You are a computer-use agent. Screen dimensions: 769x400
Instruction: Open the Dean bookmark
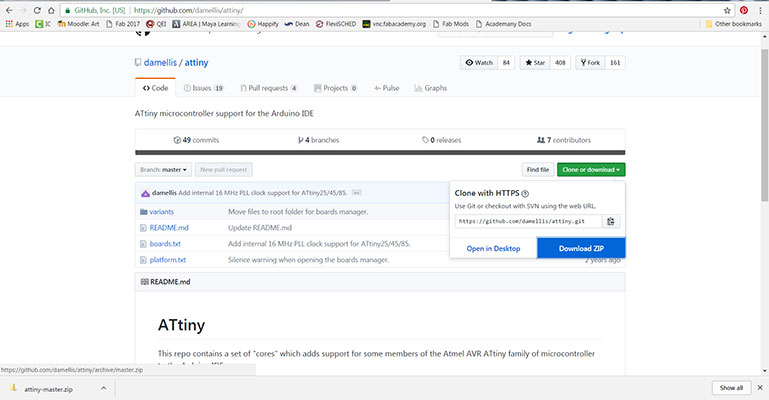click(297, 24)
